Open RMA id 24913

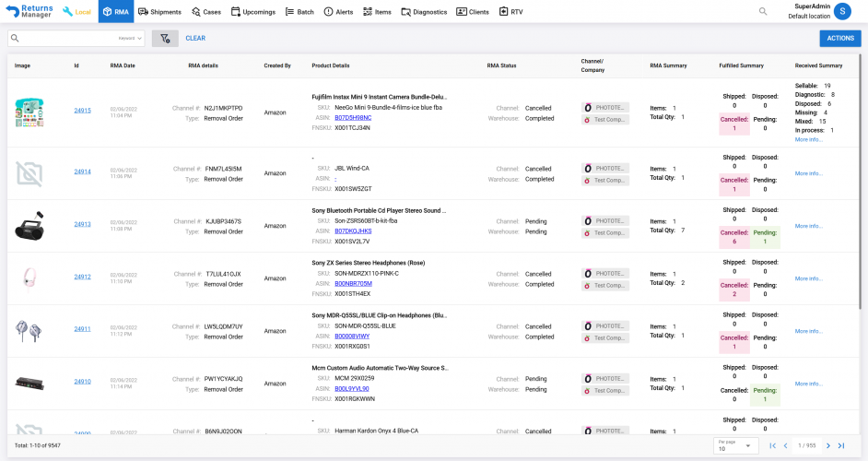click(x=83, y=224)
